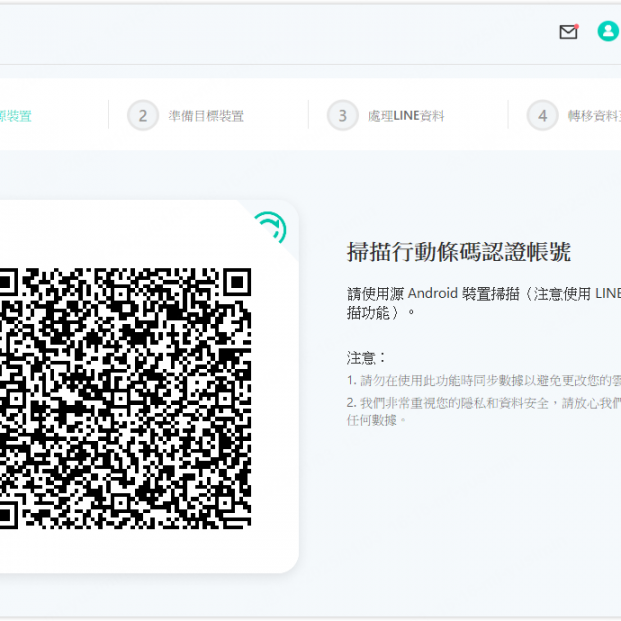Click the green refresh icon on QR card
The width and height of the screenshot is (621, 621).
tap(269, 228)
